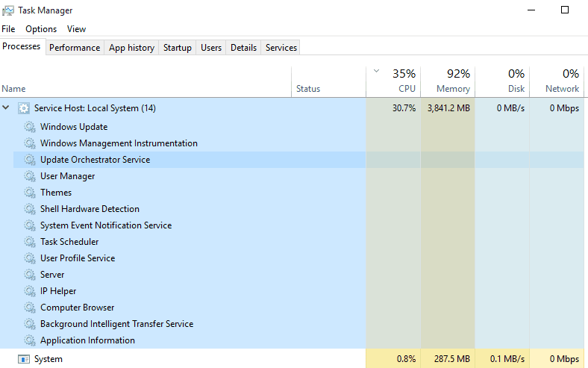Screen dimensions: 588x368
Task: Open the File menu
Action: tap(8, 29)
